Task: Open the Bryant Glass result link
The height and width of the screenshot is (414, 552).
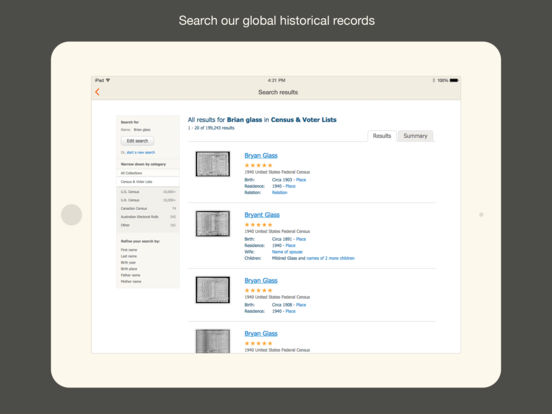Action: click(262, 215)
